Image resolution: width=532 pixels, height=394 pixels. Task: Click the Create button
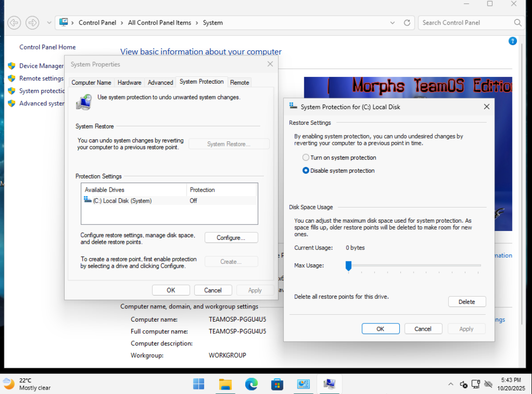tap(231, 262)
